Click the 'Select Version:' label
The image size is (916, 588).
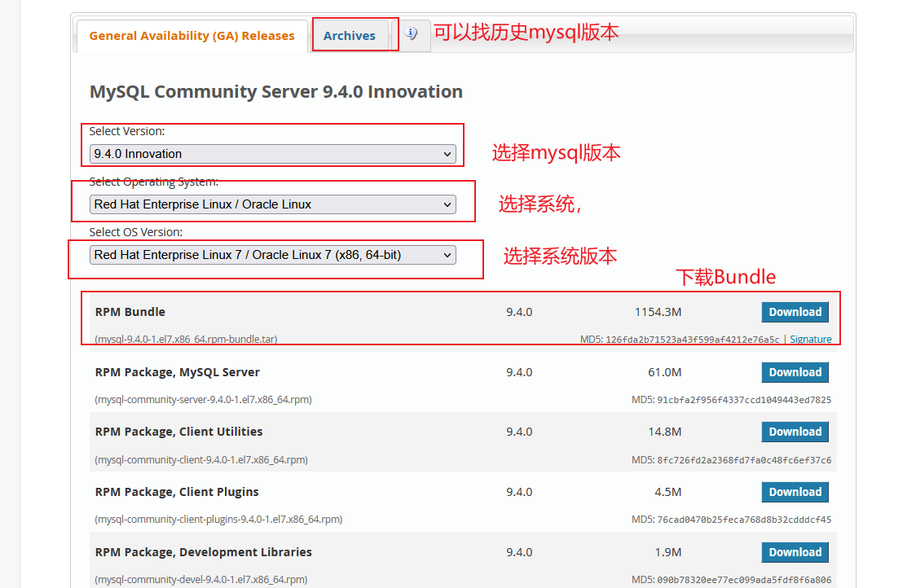pos(127,131)
